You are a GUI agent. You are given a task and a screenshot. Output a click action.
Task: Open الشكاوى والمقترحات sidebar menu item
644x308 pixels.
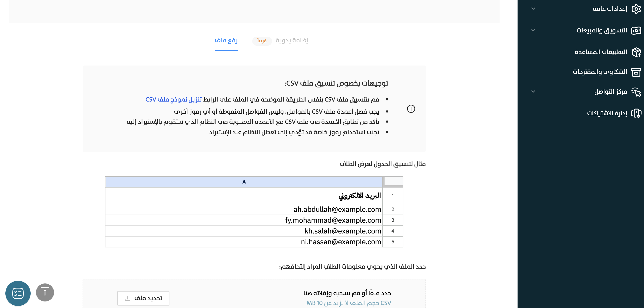point(599,72)
